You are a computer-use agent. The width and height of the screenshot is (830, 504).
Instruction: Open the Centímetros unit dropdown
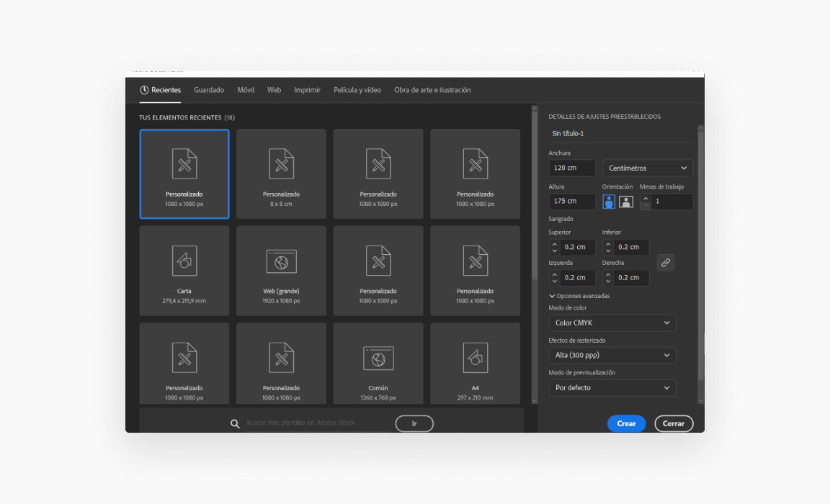click(647, 168)
